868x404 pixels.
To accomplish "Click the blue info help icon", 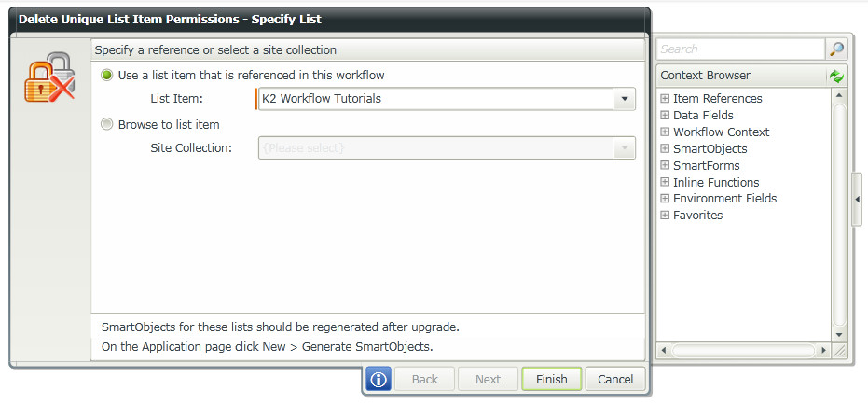I will click(378, 380).
